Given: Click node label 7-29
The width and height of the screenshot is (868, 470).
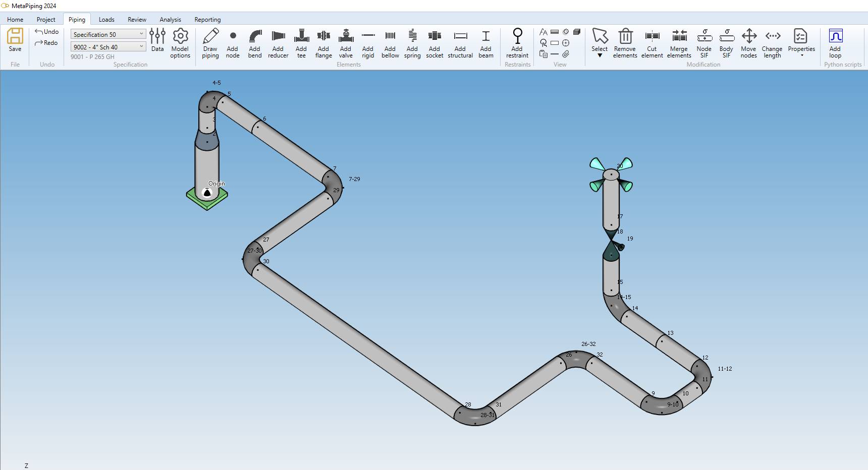Looking at the screenshot, I should [354, 179].
